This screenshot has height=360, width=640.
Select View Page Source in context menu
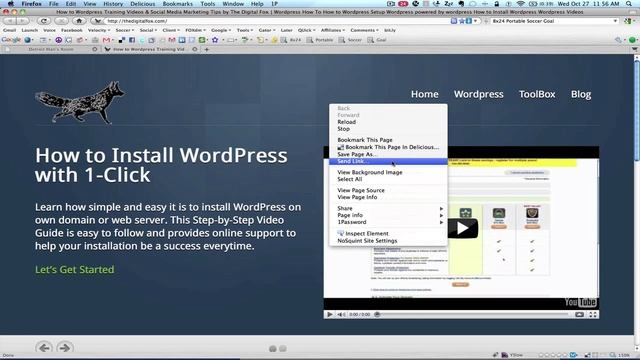coord(388,190)
